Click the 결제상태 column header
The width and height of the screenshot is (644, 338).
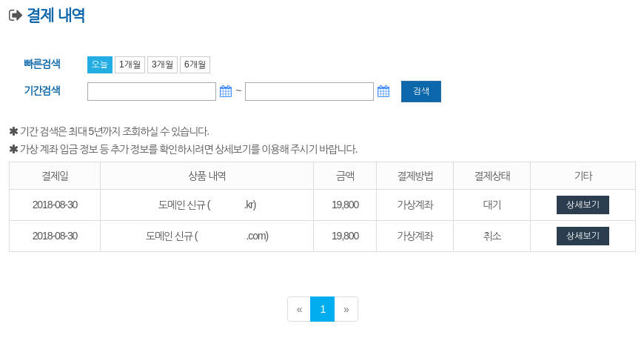tap(492, 176)
